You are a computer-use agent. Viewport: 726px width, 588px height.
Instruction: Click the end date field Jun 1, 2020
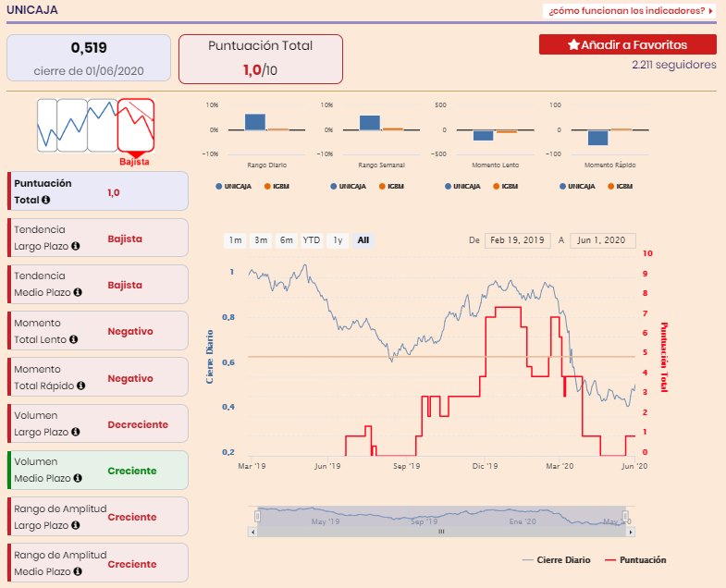click(603, 240)
